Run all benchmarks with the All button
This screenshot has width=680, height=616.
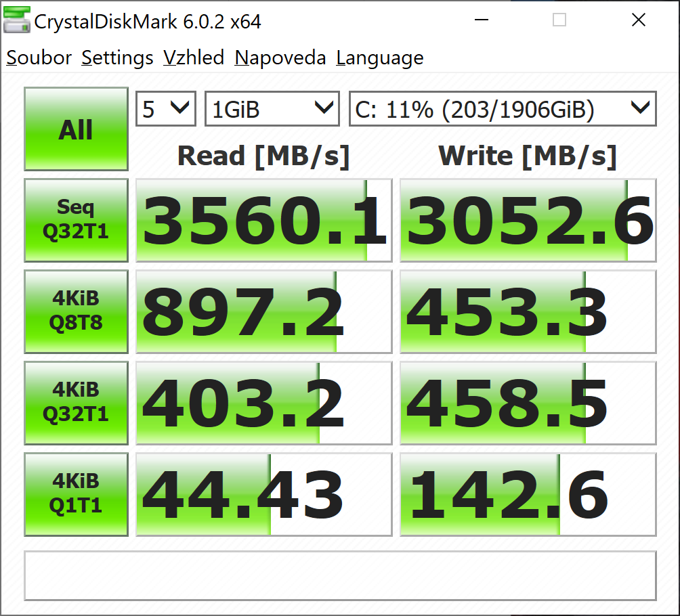pos(76,129)
